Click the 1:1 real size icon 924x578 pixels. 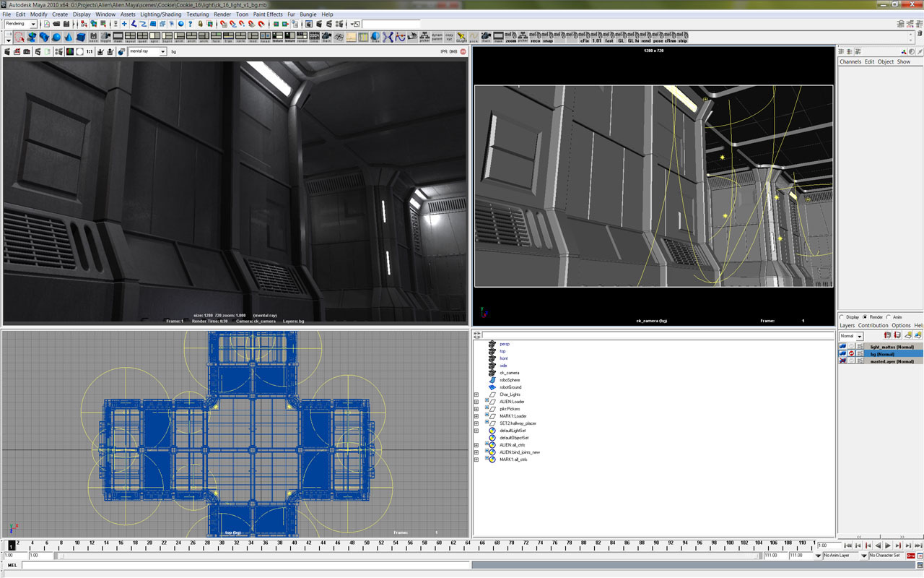tap(90, 52)
